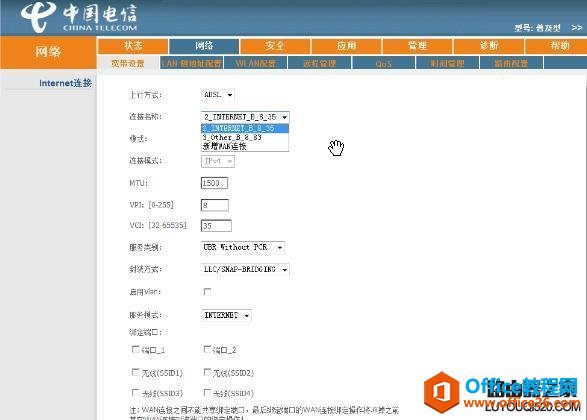Switch to the 安全 main tab
587x420 pixels.
tap(275, 46)
